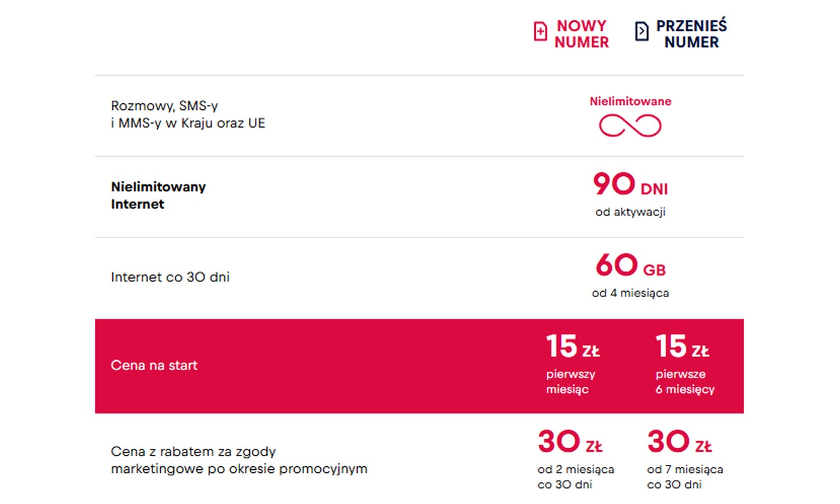Click the 60 GB data value
Image resolution: width=840 pixels, height=504 pixels.
pyautogui.click(x=630, y=266)
